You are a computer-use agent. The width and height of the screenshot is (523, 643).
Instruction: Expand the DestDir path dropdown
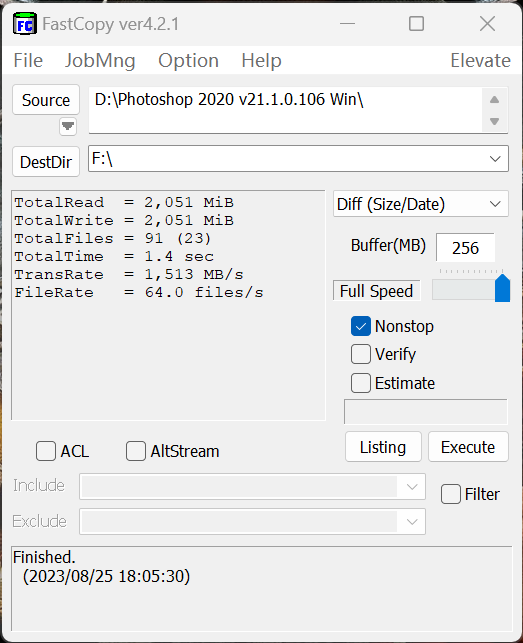(495, 159)
